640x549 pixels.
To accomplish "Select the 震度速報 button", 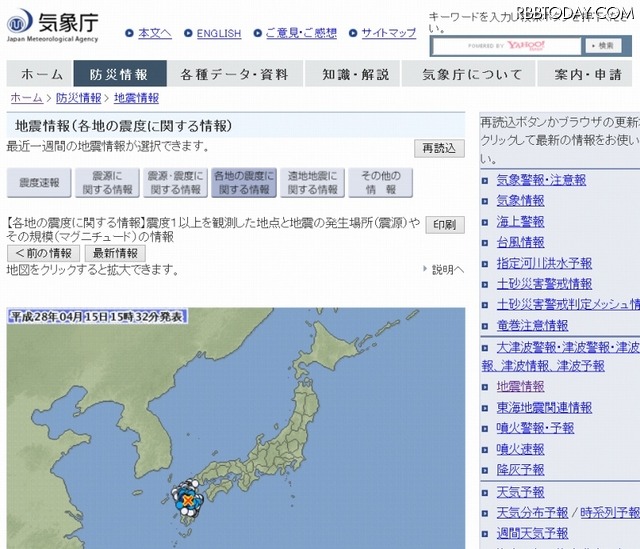I will pos(39,182).
